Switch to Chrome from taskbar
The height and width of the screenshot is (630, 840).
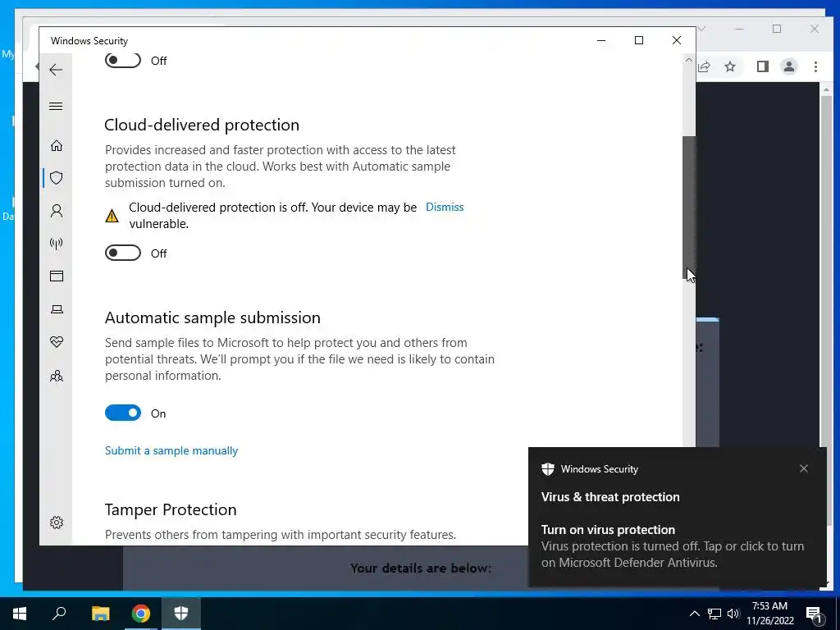point(141,614)
